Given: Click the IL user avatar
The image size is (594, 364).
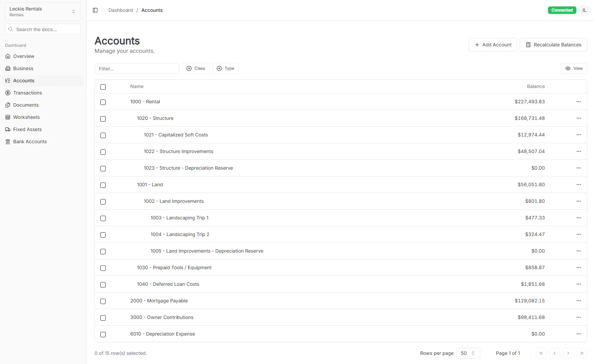Looking at the screenshot, I should [584, 10].
